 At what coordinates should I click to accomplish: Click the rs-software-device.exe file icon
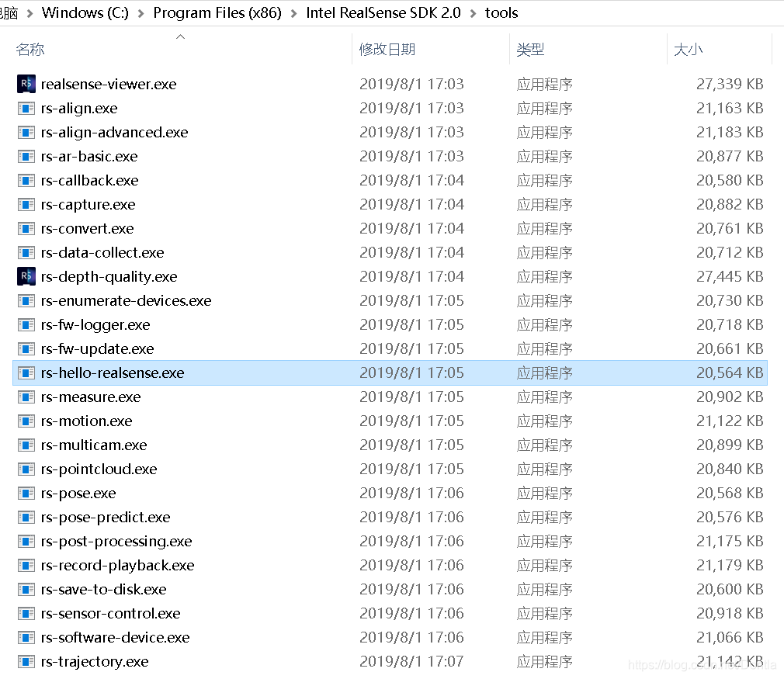point(26,637)
